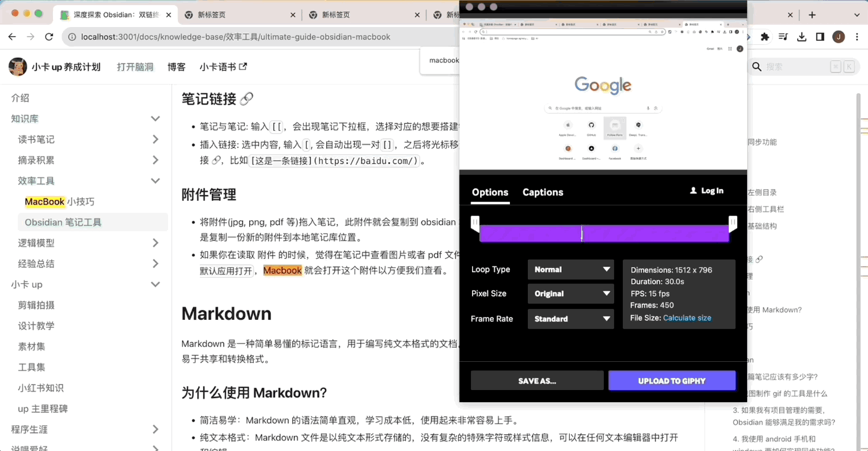Expand the 读书笔记 sidebar chevron
The height and width of the screenshot is (451, 868).
click(x=155, y=139)
